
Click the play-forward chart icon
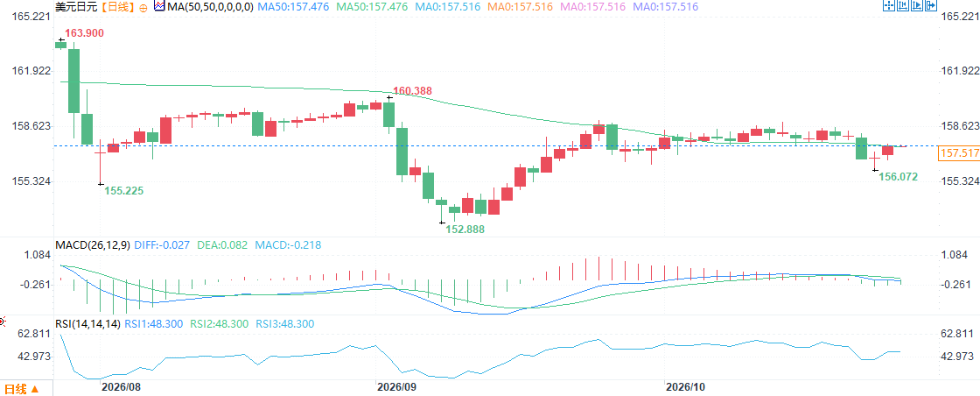click(x=917, y=5)
